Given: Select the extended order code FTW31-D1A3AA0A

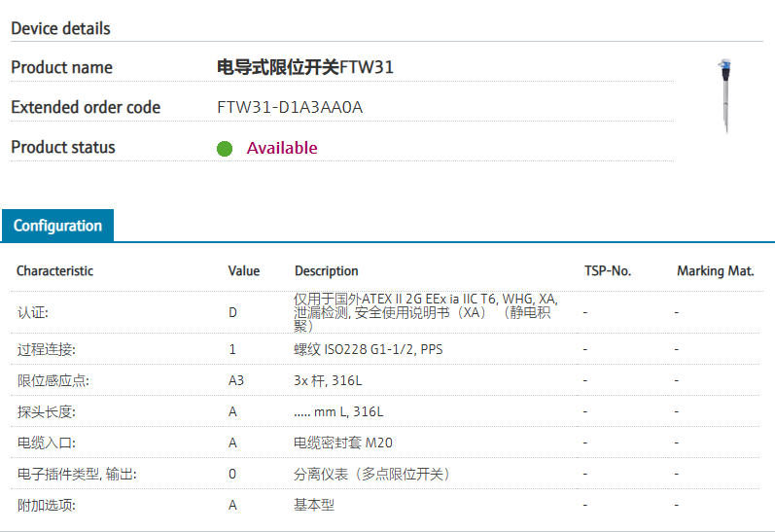Looking at the screenshot, I should pyautogui.click(x=290, y=107).
